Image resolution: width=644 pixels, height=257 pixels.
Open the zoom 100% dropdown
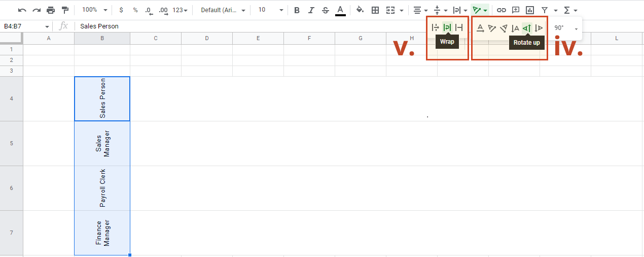pyautogui.click(x=95, y=10)
